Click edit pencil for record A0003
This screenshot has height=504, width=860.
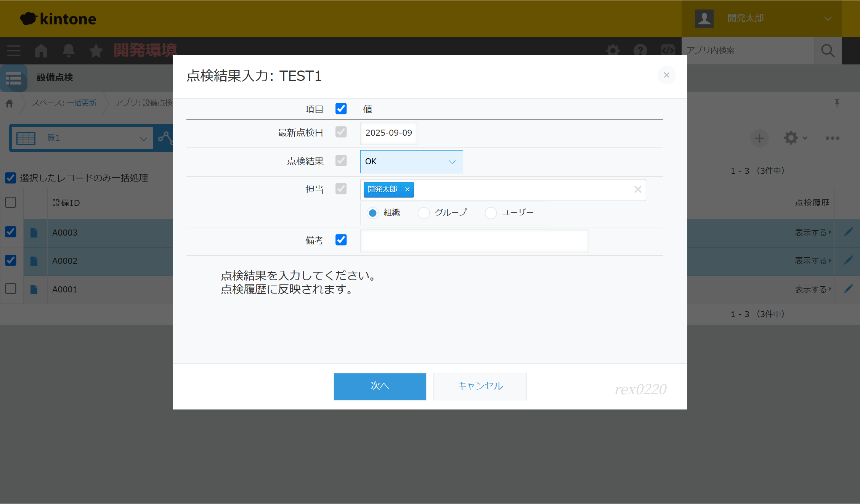click(848, 232)
